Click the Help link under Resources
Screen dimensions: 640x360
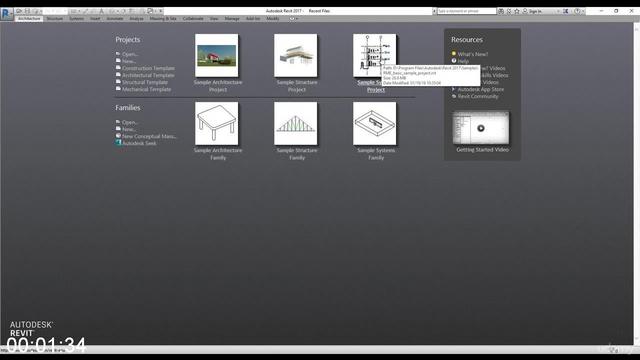click(463, 61)
